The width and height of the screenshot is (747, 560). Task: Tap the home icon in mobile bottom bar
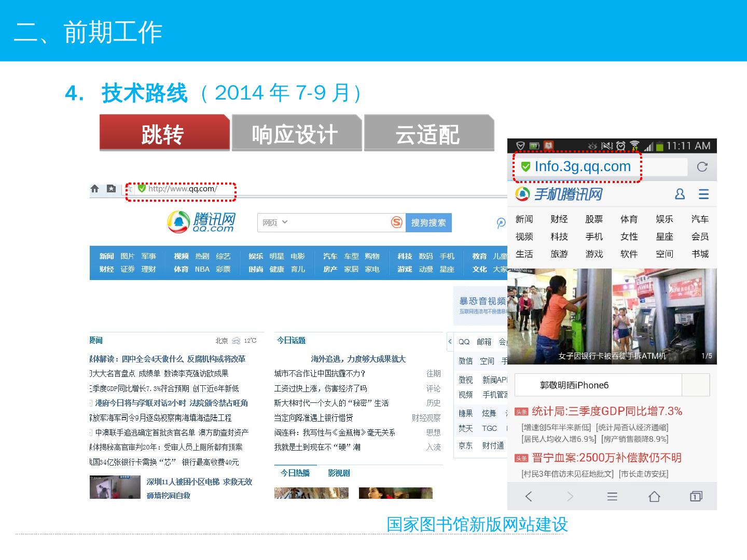pos(654,496)
